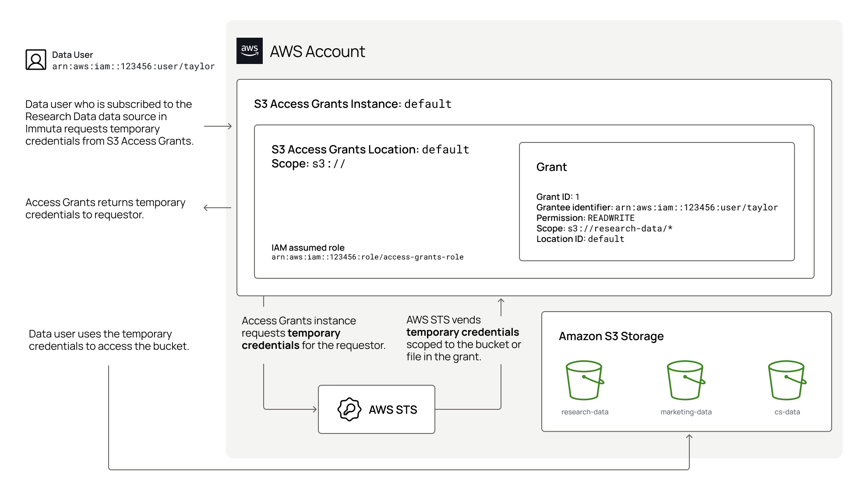Click the arrow returning temporary credentials
This screenshot has width=868, height=490.
tap(217, 208)
